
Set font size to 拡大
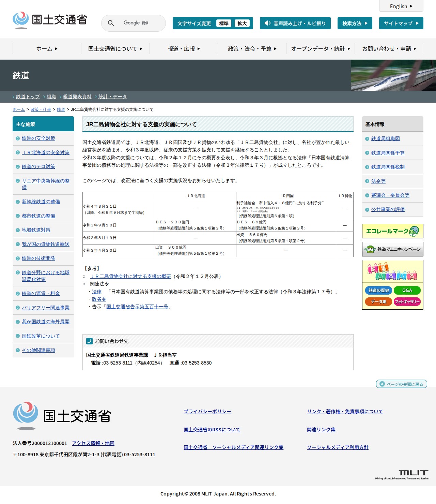tap(242, 23)
